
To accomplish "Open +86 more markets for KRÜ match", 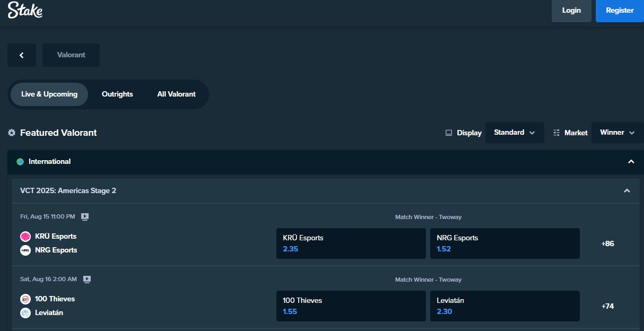I will pos(608,244).
